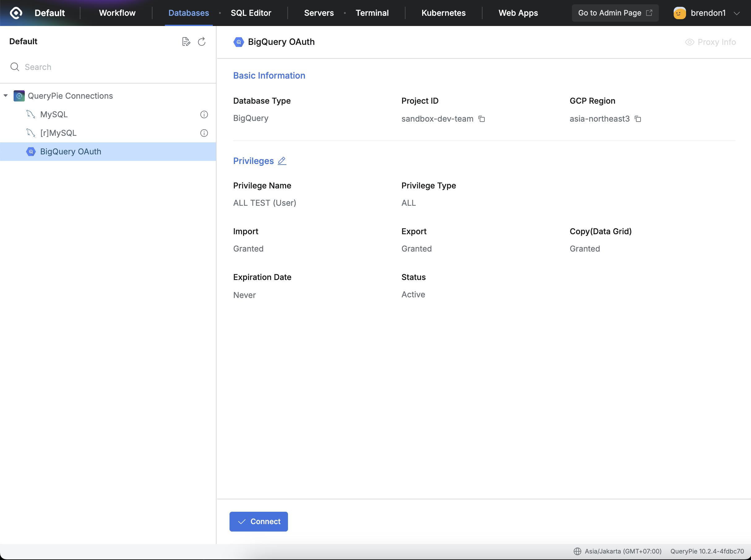This screenshot has width=751, height=560.
Task: Show Proxy Info via eye icon
Action: coord(690,42)
